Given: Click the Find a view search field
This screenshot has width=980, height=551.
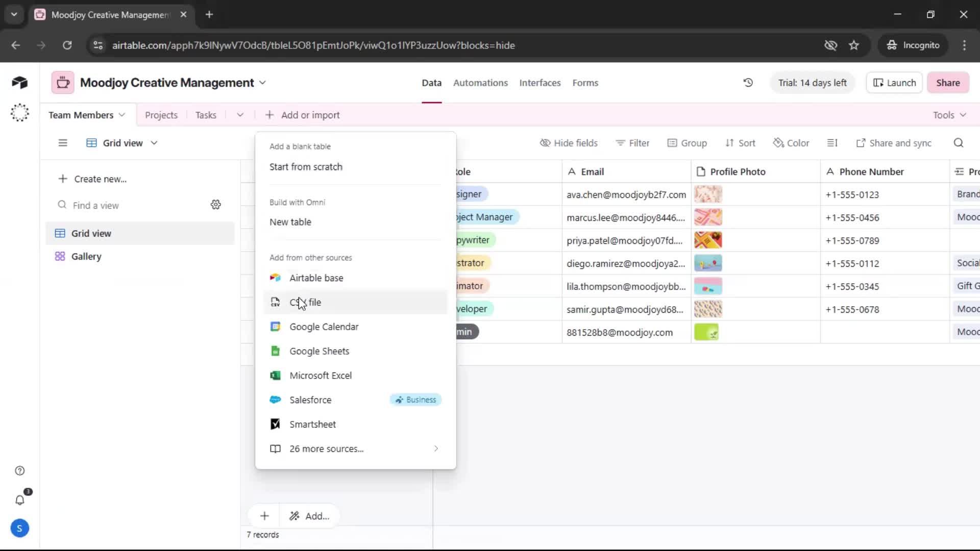Looking at the screenshot, I should [x=130, y=205].
